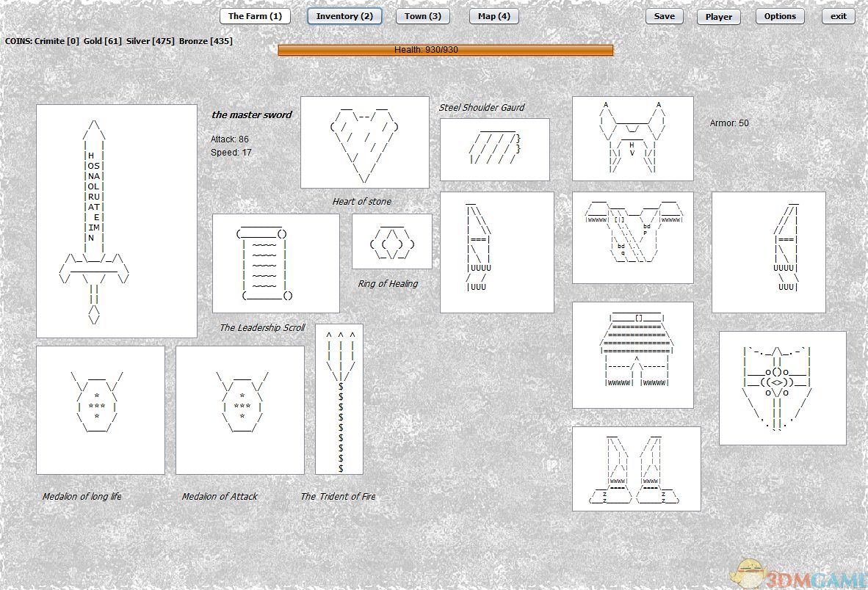The height and width of the screenshot is (590, 868).
Task: Click the armored boots item
Action: click(x=636, y=469)
